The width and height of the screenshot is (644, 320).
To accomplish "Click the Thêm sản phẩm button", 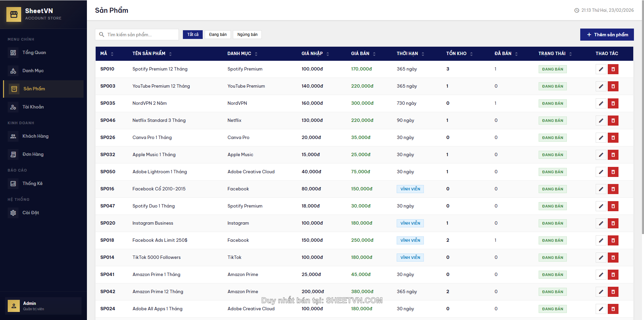I will pyautogui.click(x=607, y=35).
